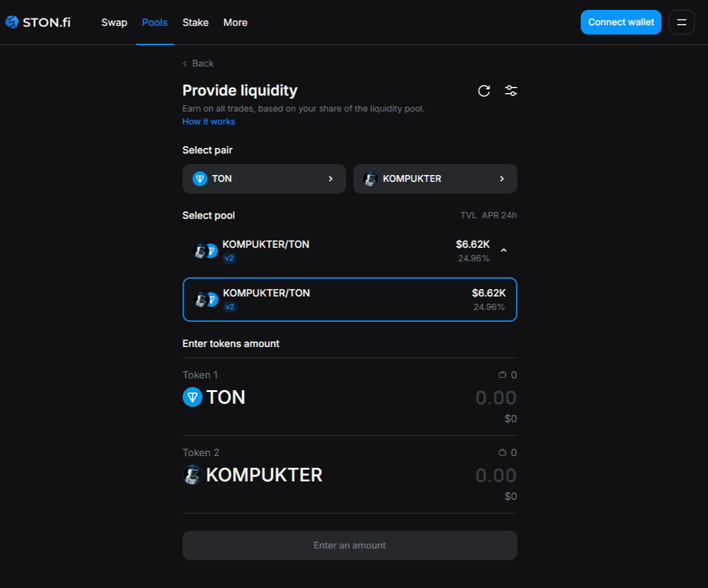Viewport: 708px width, 588px height.
Task: Click the 24.96% APR in pool header row
Action: [474, 258]
